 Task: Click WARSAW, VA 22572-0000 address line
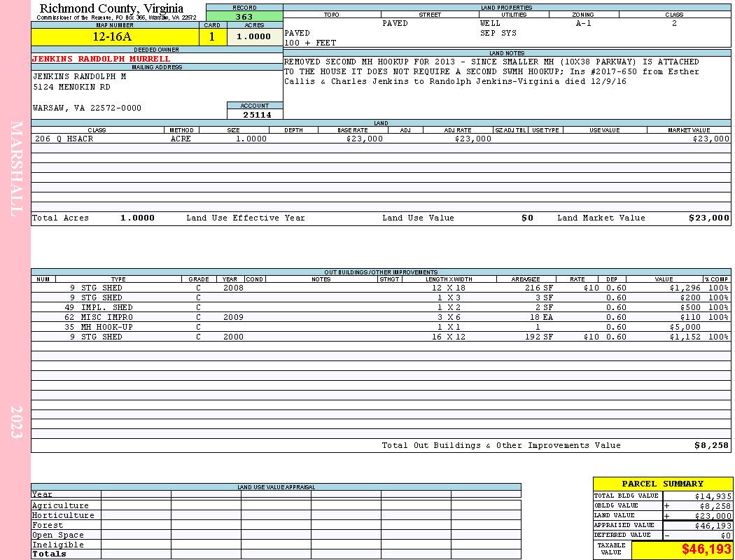[87, 108]
